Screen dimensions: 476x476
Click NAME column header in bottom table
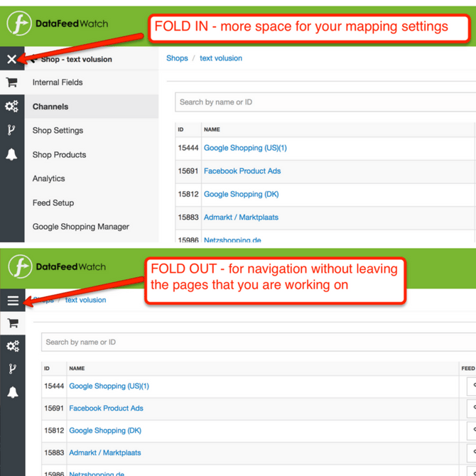tap(77, 368)
